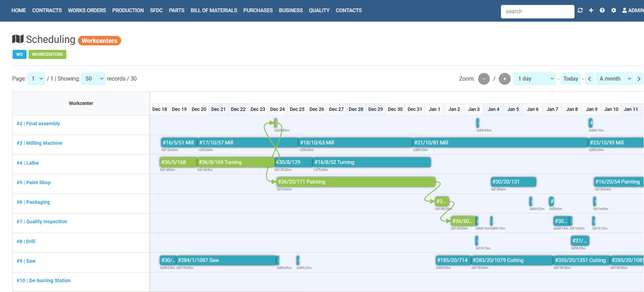
Task: Open the settings gear icon
Action: click(614, 10)
